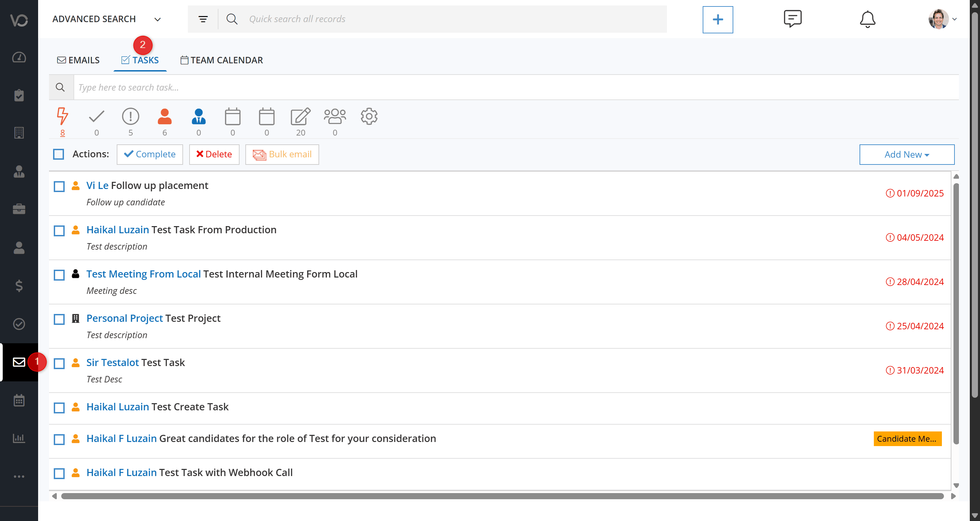
Task: Filter tasks by blue contact person icon
Action: pos(199,116)
